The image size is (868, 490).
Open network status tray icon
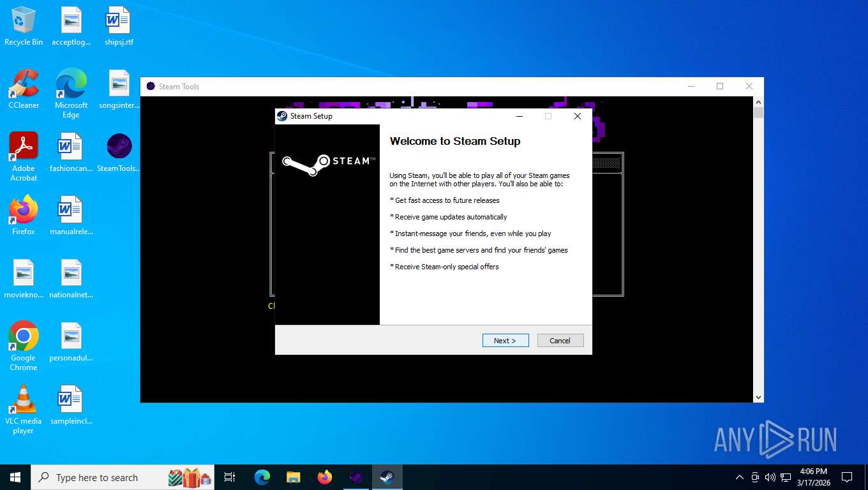(x=786, y=477)
